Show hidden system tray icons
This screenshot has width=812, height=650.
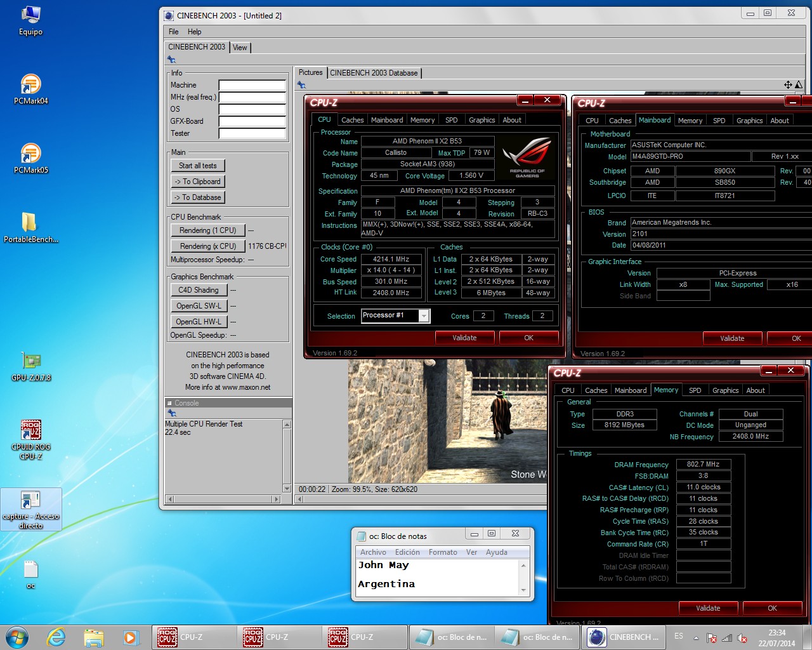[x=697, y=638]
